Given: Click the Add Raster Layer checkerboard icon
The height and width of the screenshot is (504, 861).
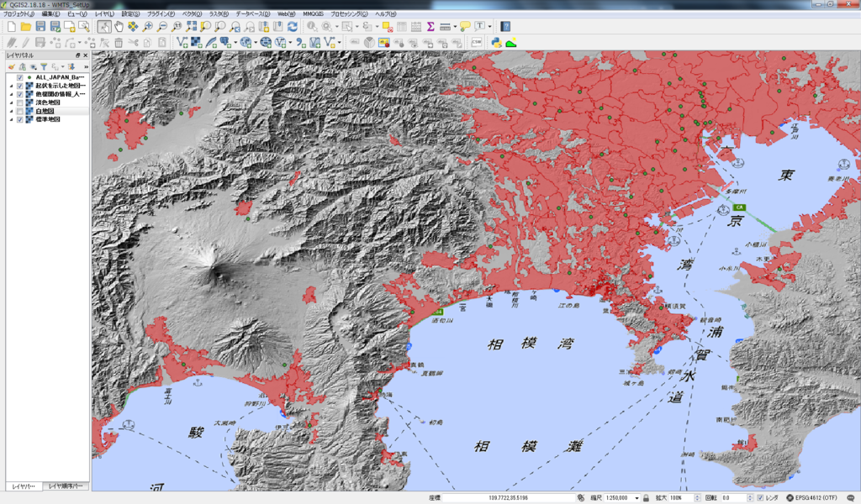Looking at the screenshot, I should pos(196,43).
